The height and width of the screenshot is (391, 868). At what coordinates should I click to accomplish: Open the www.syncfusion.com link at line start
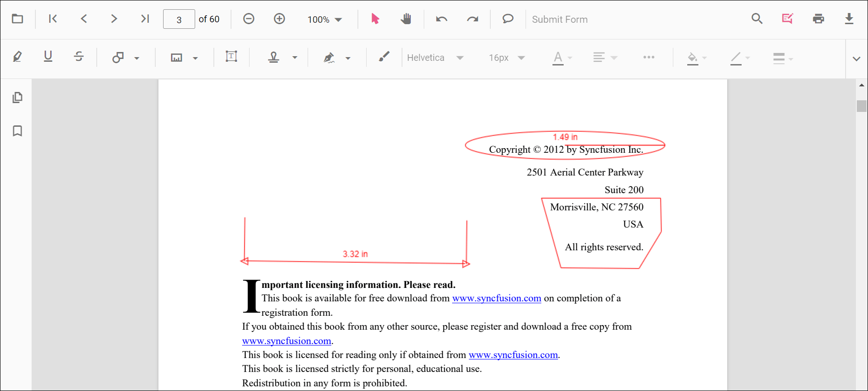[287, 341]
